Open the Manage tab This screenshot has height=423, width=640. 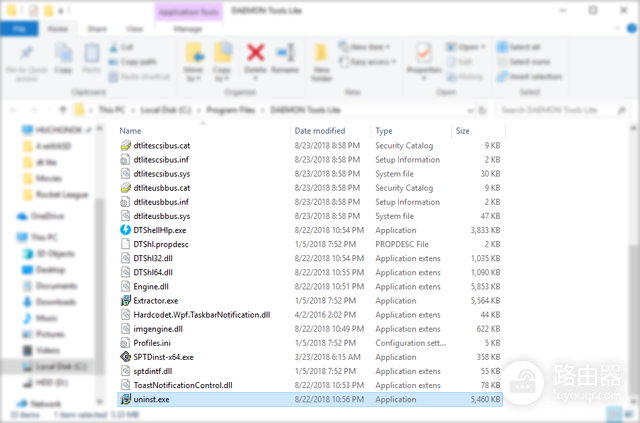click(188, 29)
